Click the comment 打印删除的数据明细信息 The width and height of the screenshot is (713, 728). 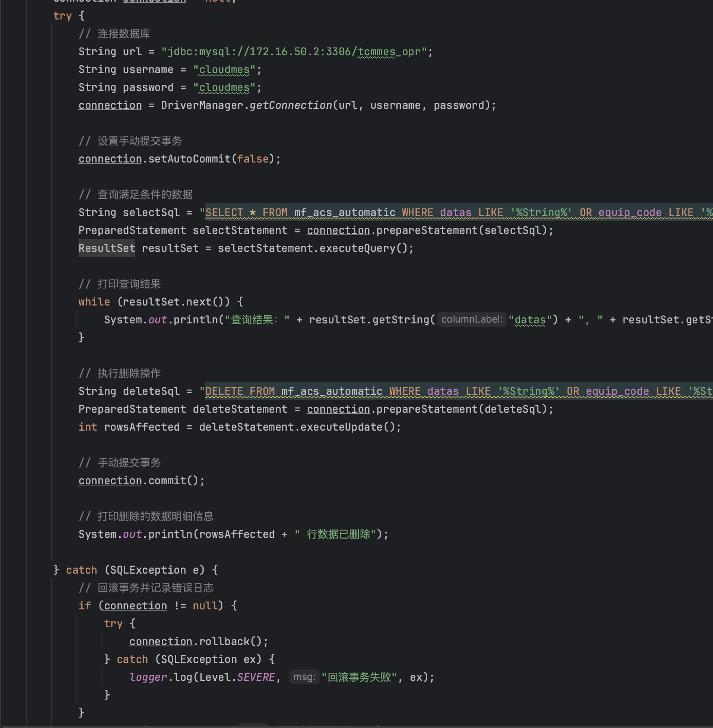pyautogui.click(x=146, y=516)
